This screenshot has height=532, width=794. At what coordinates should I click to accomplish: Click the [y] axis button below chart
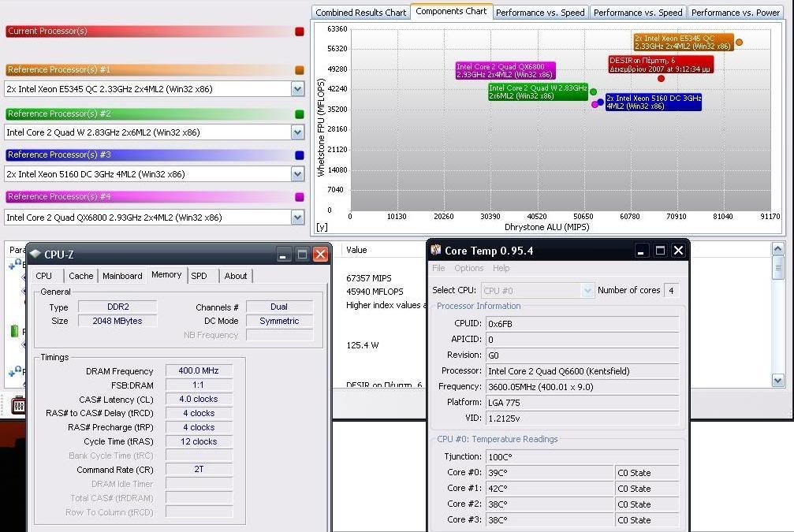(322, 227)
